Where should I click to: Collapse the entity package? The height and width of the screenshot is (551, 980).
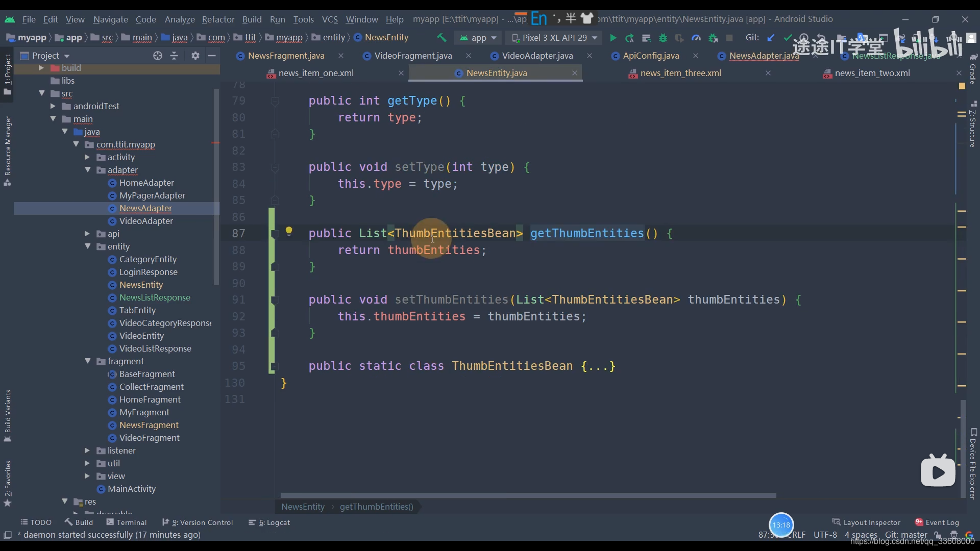(x=87, y=246)
